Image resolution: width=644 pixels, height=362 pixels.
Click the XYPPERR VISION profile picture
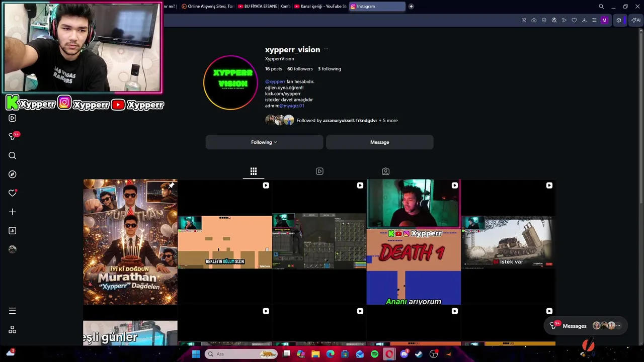[230, 82]
